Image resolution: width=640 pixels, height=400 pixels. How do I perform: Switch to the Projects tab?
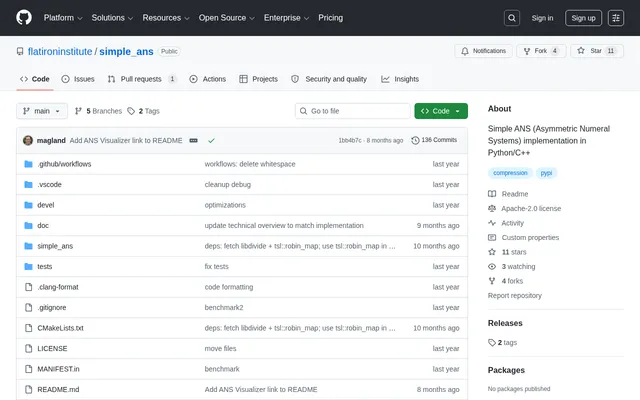tap(258, 79)
